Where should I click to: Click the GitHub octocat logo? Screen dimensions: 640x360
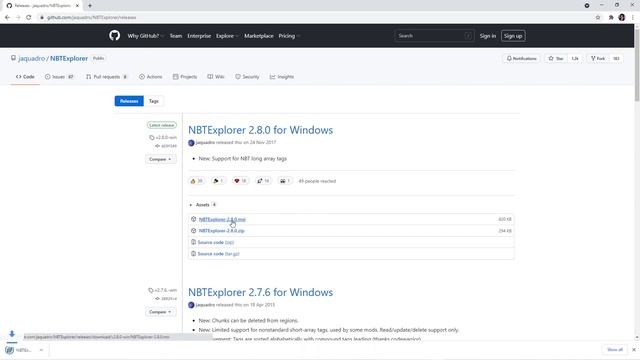[x=115, y=36]
